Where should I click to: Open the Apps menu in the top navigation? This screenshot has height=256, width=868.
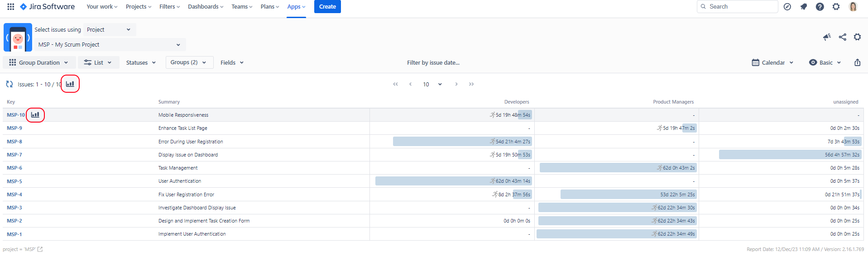click(x=296, y=6)
